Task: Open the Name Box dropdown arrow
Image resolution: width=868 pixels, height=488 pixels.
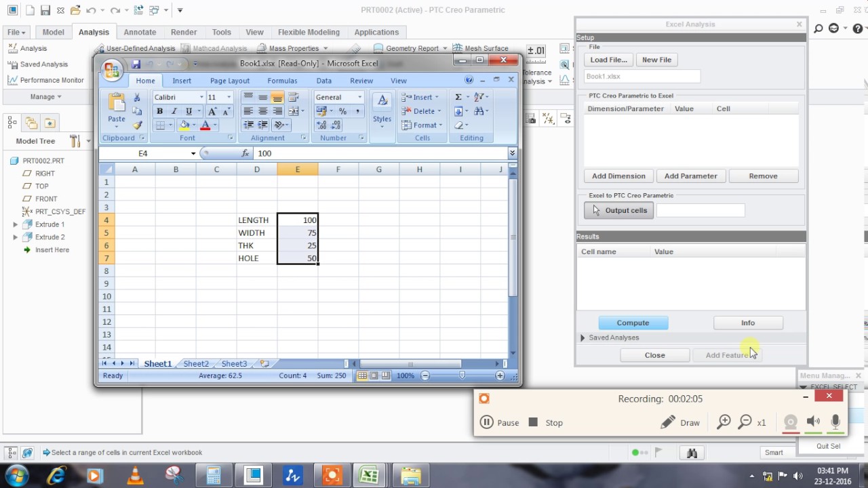Action: 193,154
